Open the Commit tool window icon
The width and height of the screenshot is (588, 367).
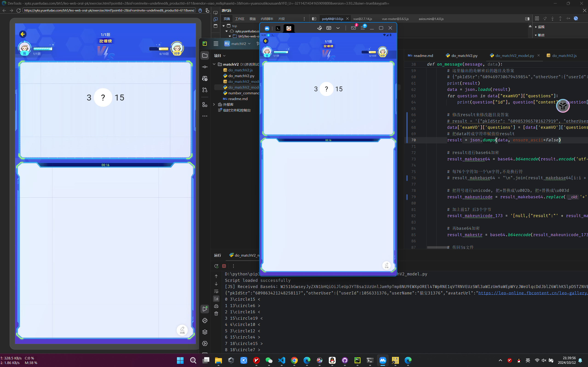click(205, 67)
